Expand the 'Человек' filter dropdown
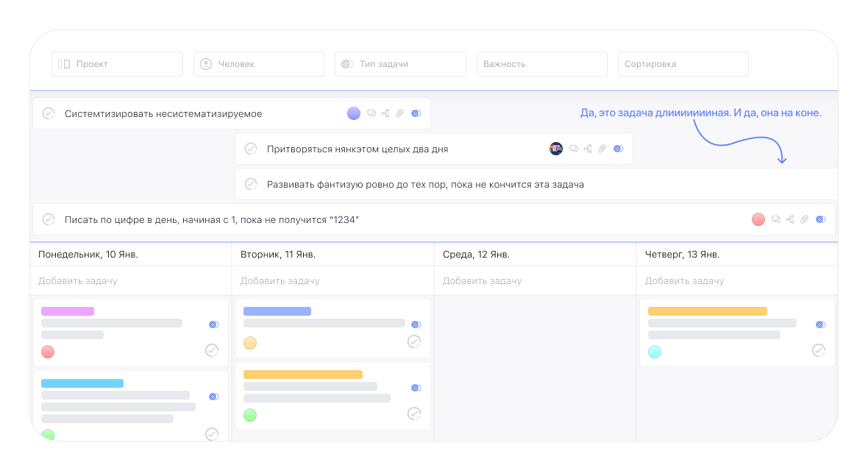Screen dimensions: 868x471 pyautogui.click(x=259, y=64)
